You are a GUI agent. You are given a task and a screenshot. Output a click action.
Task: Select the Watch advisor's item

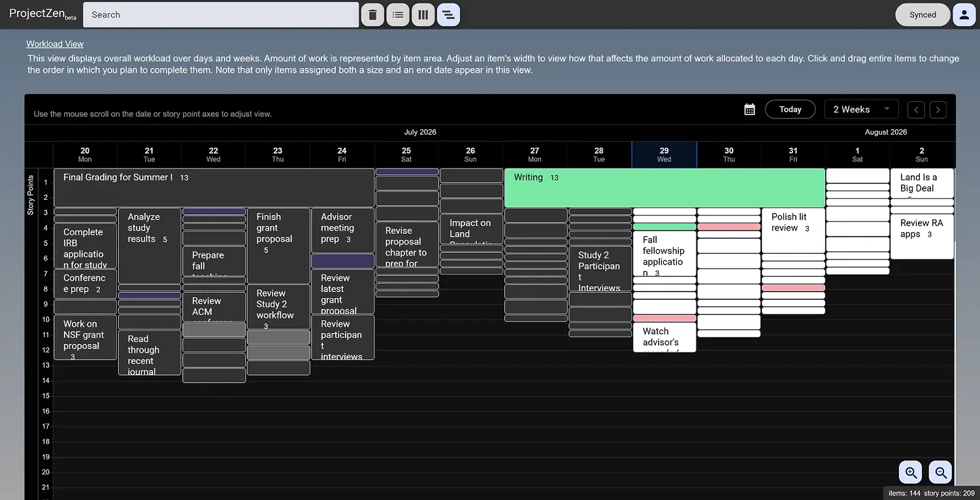pos(664,337)
